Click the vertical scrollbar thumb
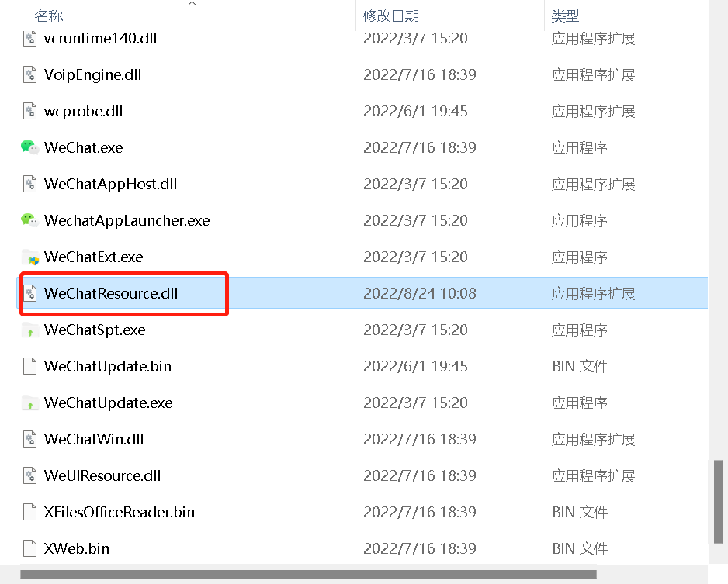Screen dimensions: 728x584 click(718, 502)
